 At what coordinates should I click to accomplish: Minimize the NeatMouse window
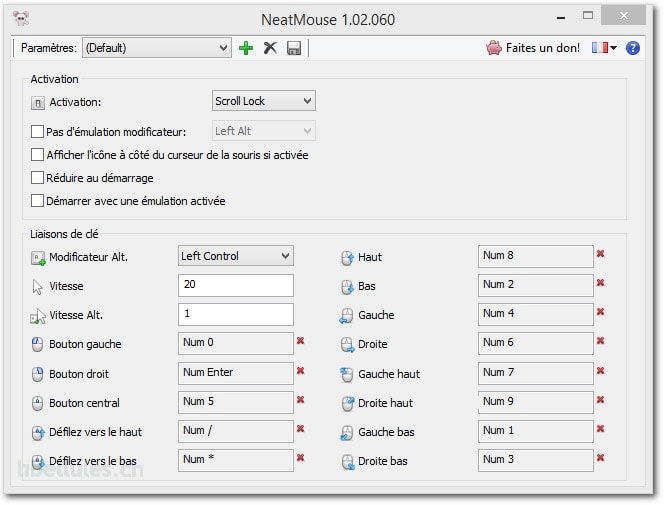[561, 17]
